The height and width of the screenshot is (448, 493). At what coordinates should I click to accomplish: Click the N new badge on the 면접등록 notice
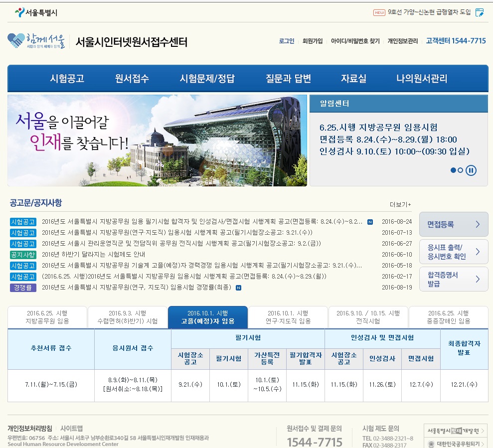(370, 222)
